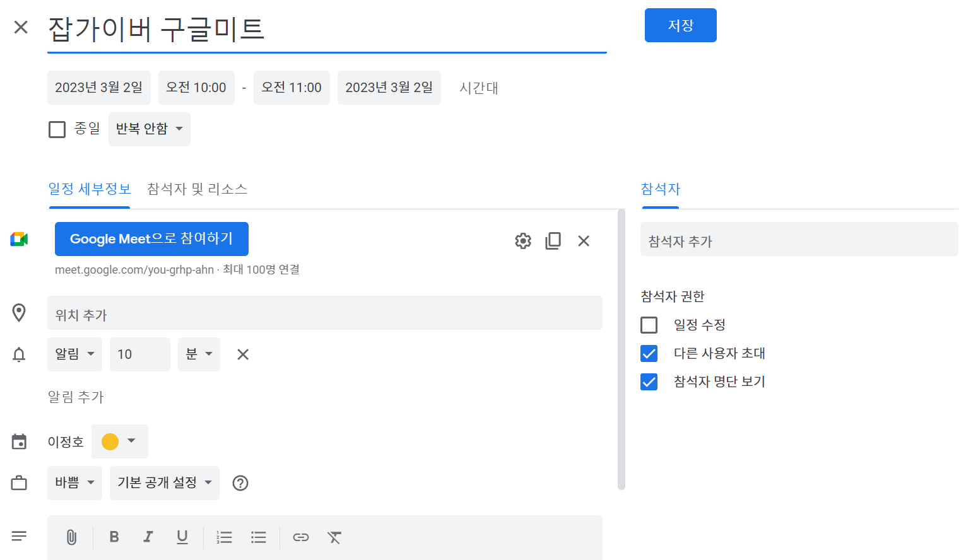Click the 참석자 추가 guest field

coord(799,239)
